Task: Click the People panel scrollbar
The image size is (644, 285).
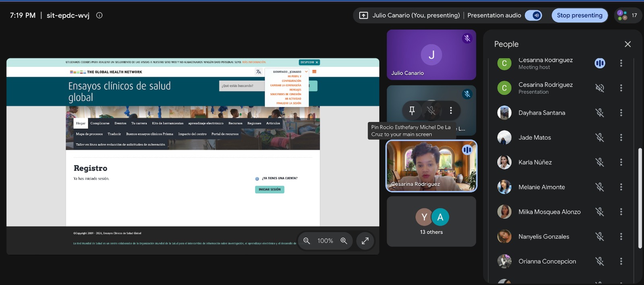Action: coord(640,198)
